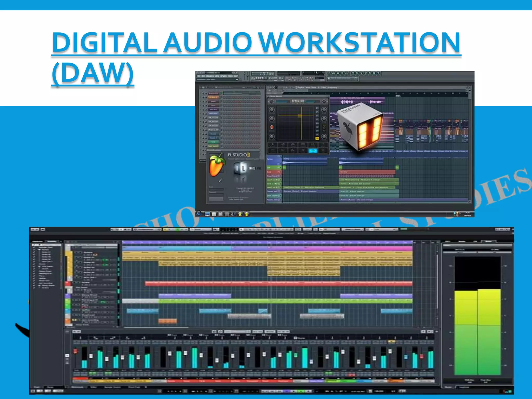Open FL Studio's CHANNELS menu
This screenshot has width=532, height=399.
[210, 76]
